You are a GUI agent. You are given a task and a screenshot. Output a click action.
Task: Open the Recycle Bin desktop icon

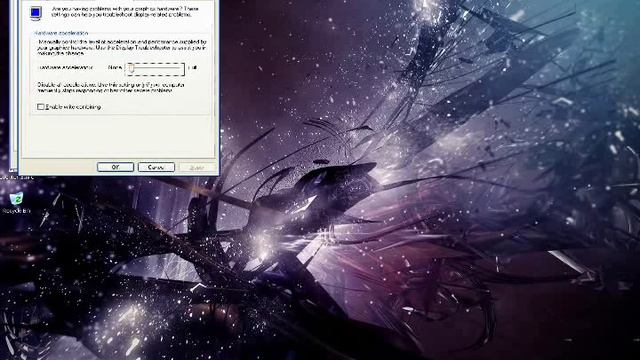16,203
